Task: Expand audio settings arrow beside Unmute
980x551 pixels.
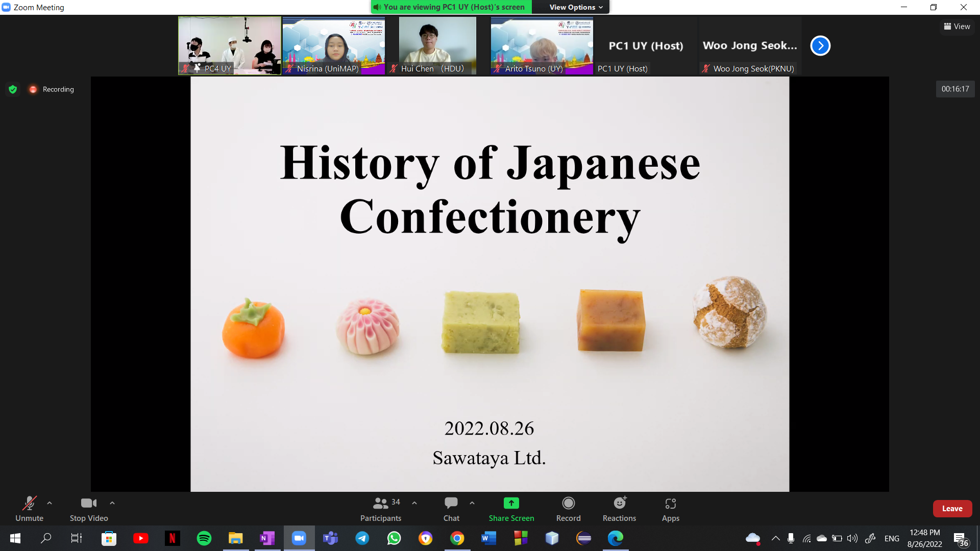Action: coord(50,503)
